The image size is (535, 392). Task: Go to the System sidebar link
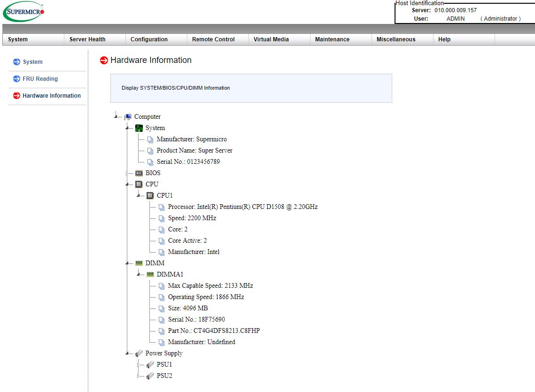[32, 62]
